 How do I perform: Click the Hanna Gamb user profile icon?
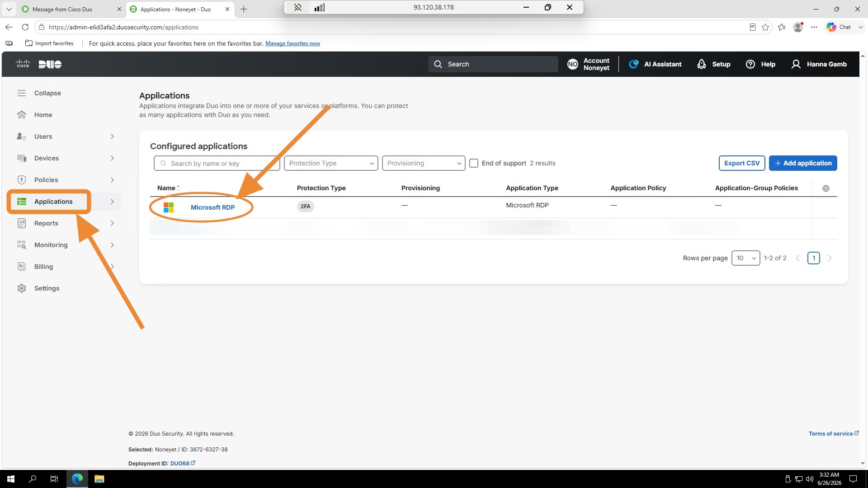pos(796,64)
